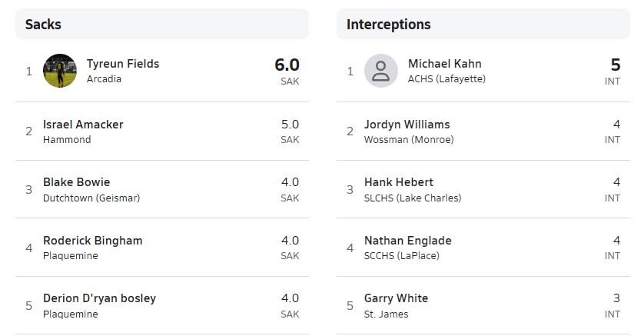Viewport: 644px width, 336px height.
Task: Select Roderick Bingham in Sacks list
Action: click(93, 241)
